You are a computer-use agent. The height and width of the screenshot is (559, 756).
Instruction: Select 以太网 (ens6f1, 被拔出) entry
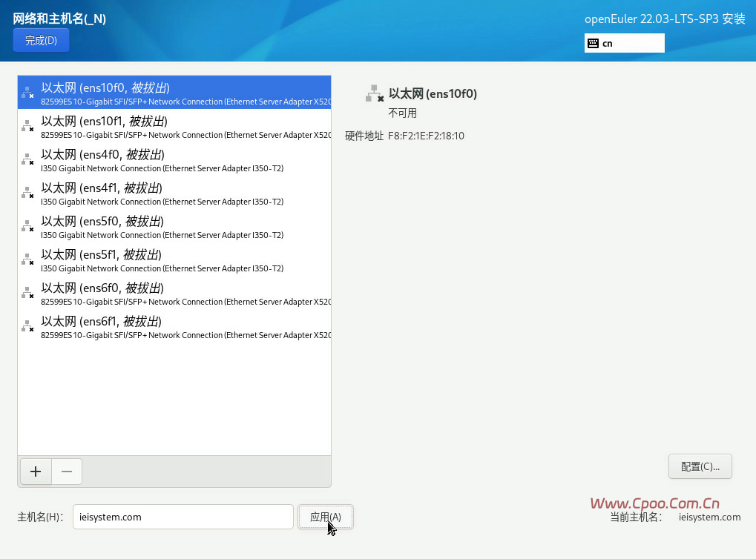pos(174,325)
